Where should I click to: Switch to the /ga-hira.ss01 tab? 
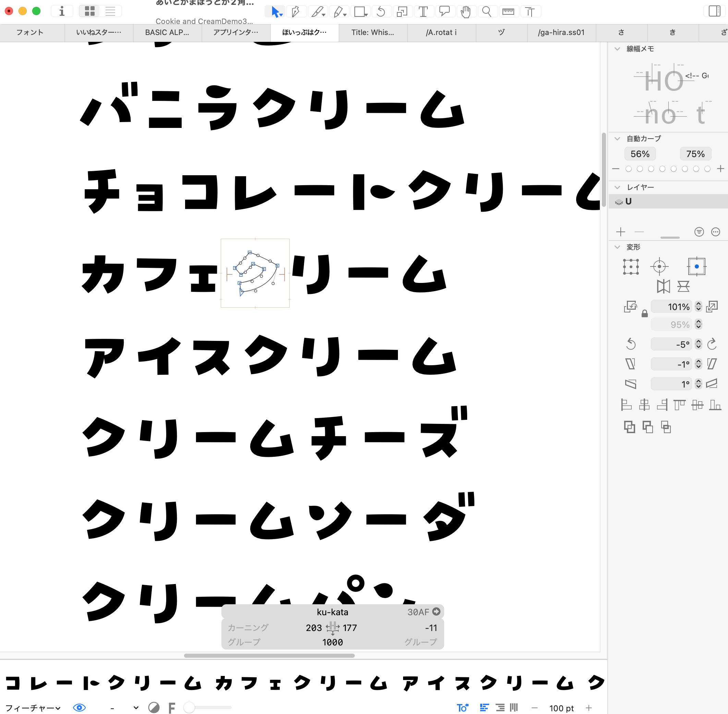pos(561,33)
